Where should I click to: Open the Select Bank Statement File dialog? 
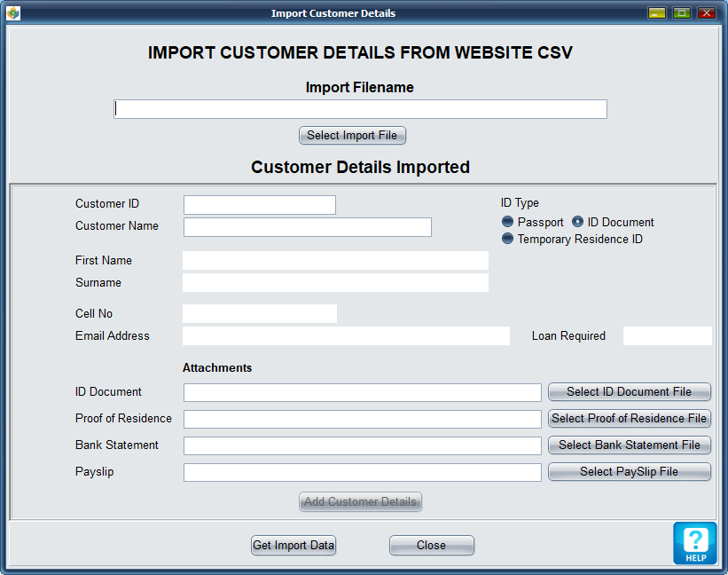(629, 445)
